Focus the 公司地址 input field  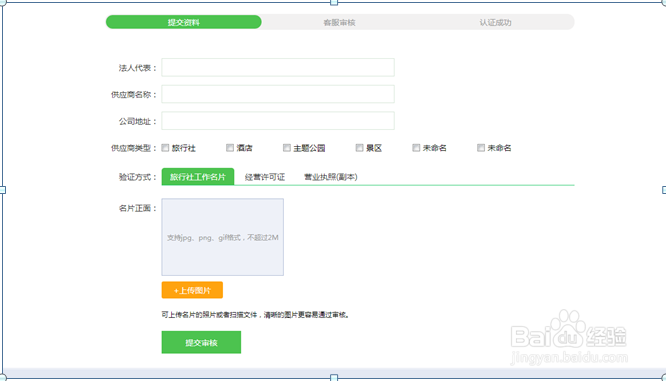tap(278, 121)
